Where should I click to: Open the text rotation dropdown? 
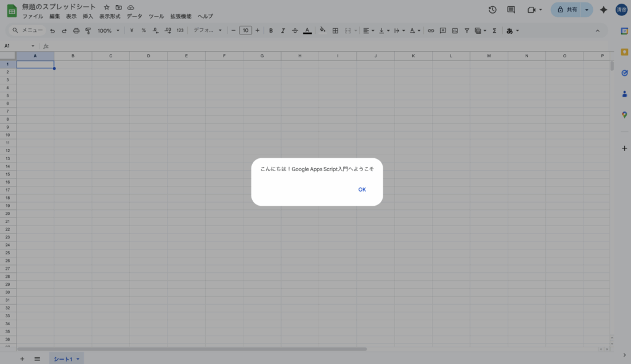tap(415, 31)
